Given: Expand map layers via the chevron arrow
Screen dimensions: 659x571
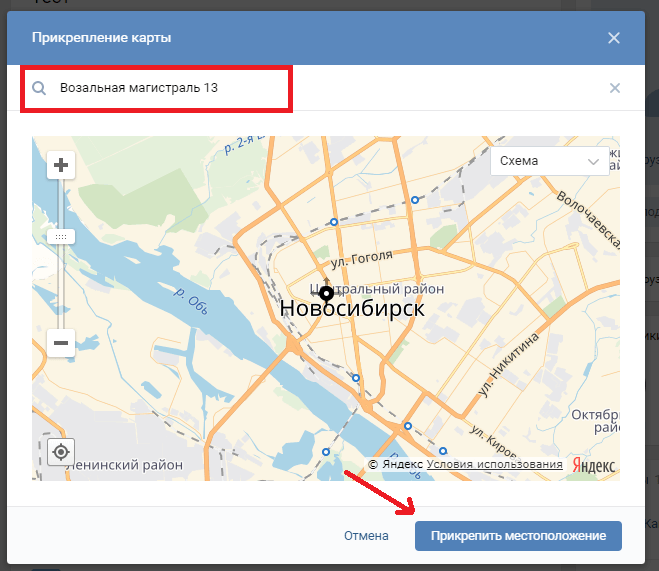Looking at the screenshot, I should [594, 161].
